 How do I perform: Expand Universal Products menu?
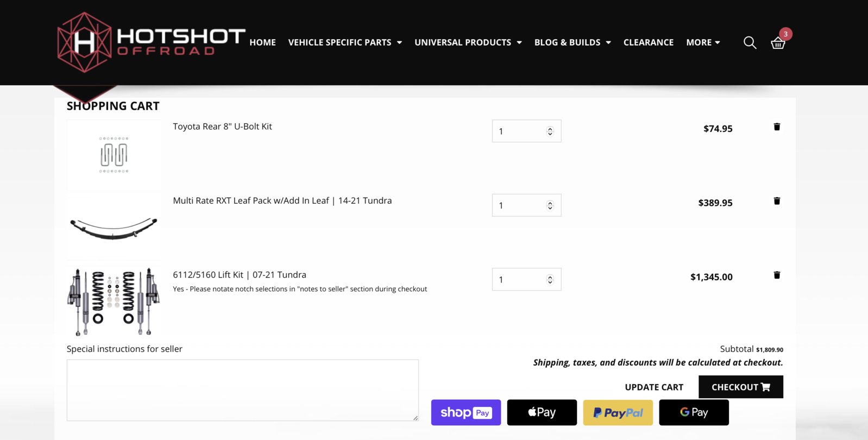point(468,42)
